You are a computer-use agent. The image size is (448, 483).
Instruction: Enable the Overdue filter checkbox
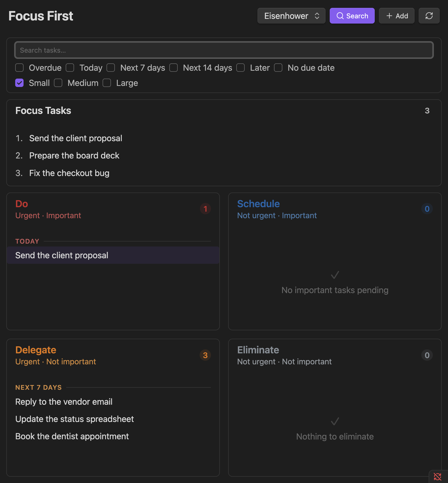[x=19, y=68]
